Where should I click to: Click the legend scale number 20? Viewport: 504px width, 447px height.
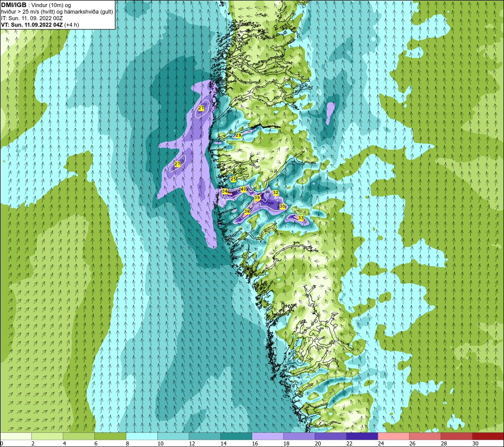coord(318,443)
